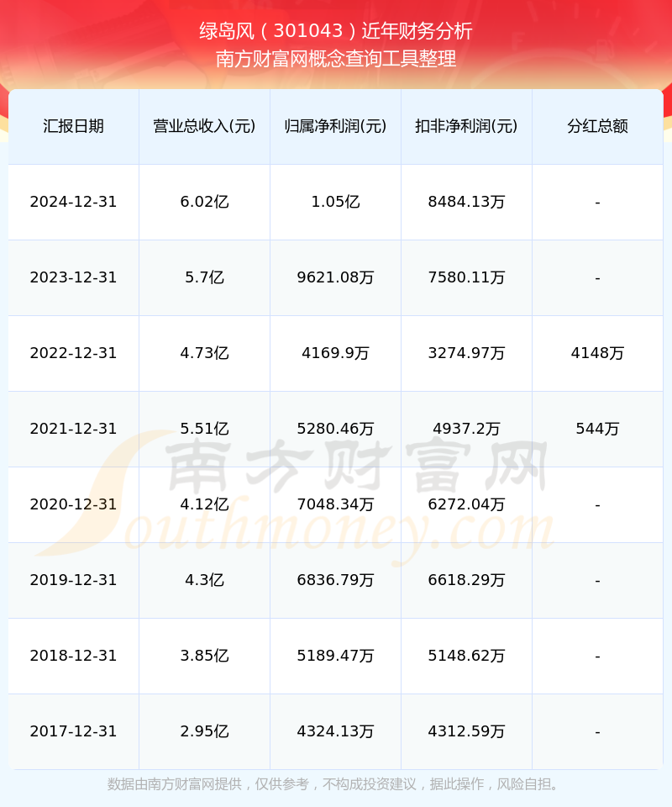Select the 9621.08万 cell
Image resolution: width=672 pixels, height=807 pixels.
[x=336, y=277]
